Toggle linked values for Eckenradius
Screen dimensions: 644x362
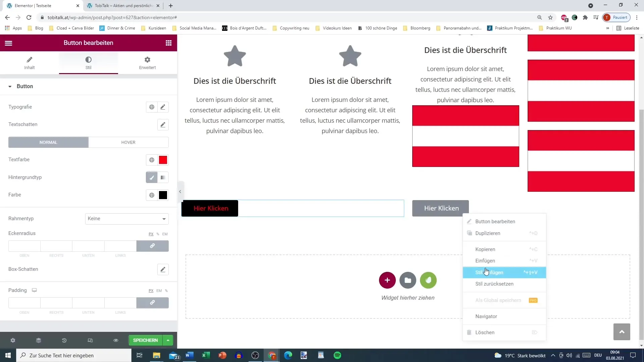coord(153,246)
